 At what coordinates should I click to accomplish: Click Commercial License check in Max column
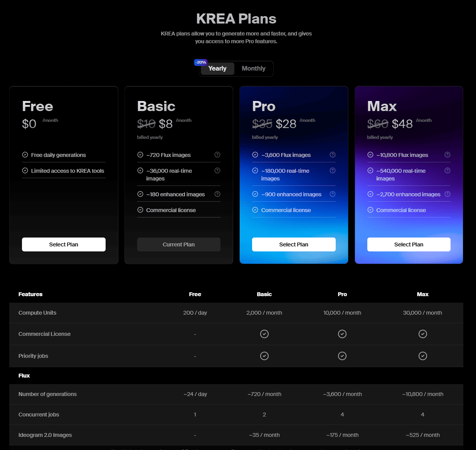tap(423, 334)
